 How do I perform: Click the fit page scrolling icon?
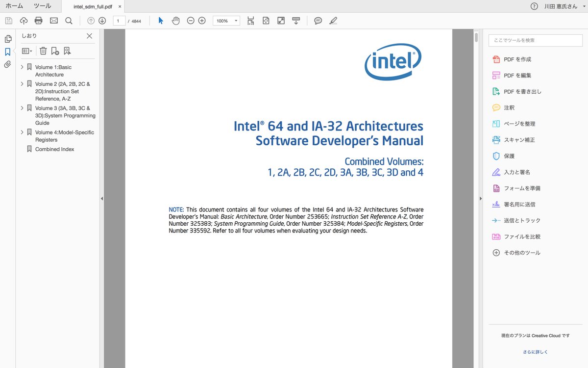(251, 21)
